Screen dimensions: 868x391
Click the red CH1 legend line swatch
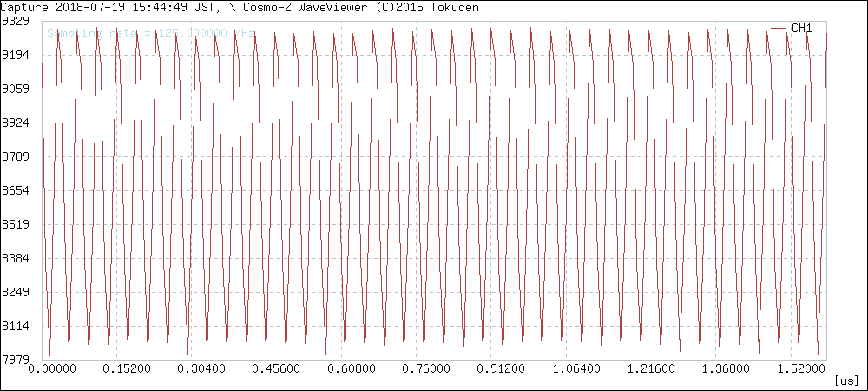(x=779, y=29)
